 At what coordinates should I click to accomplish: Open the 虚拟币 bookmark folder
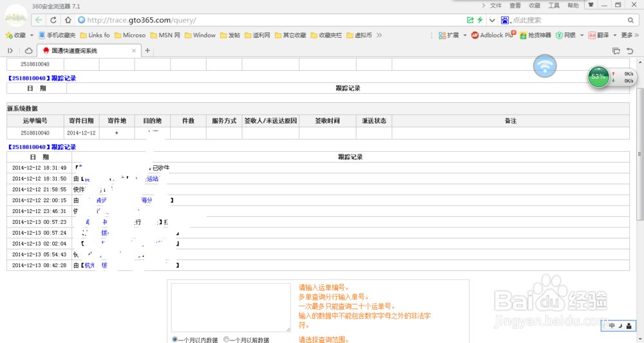click(x=359, y=35)
